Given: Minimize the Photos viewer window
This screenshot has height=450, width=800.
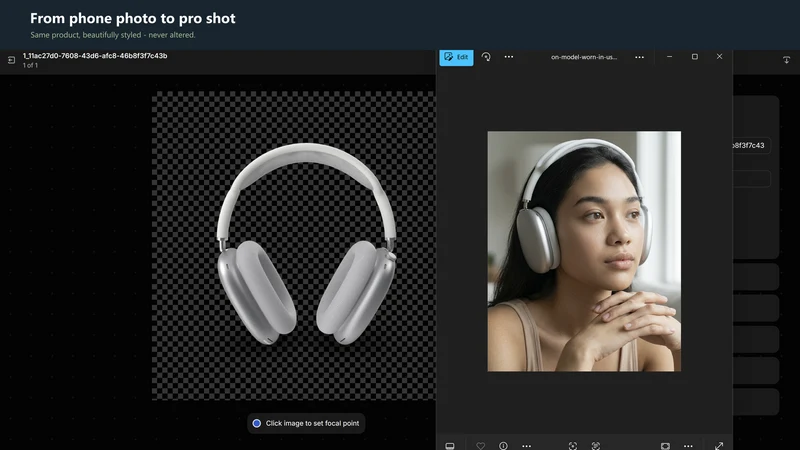Looking at the screenshot, I should 669,57.
